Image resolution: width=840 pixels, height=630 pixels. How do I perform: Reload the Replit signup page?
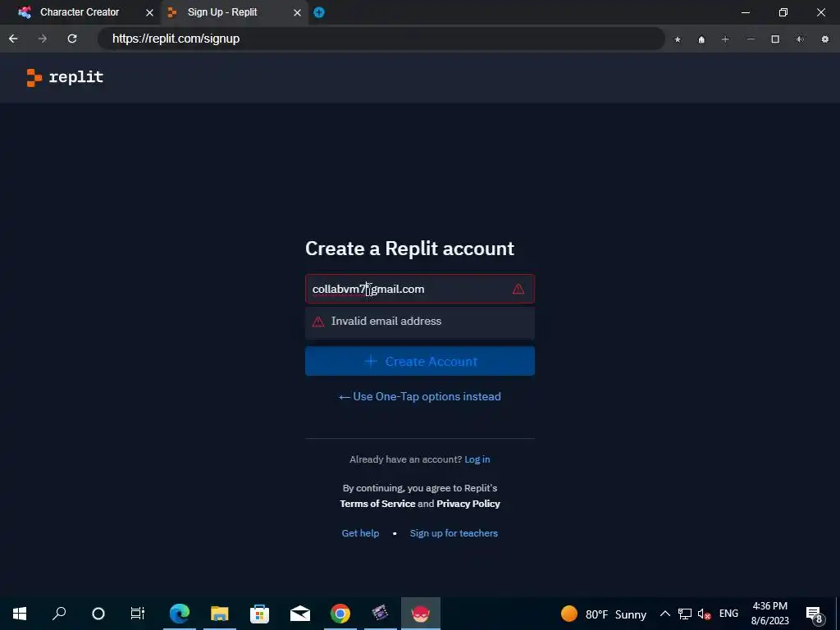pos(72,39)
